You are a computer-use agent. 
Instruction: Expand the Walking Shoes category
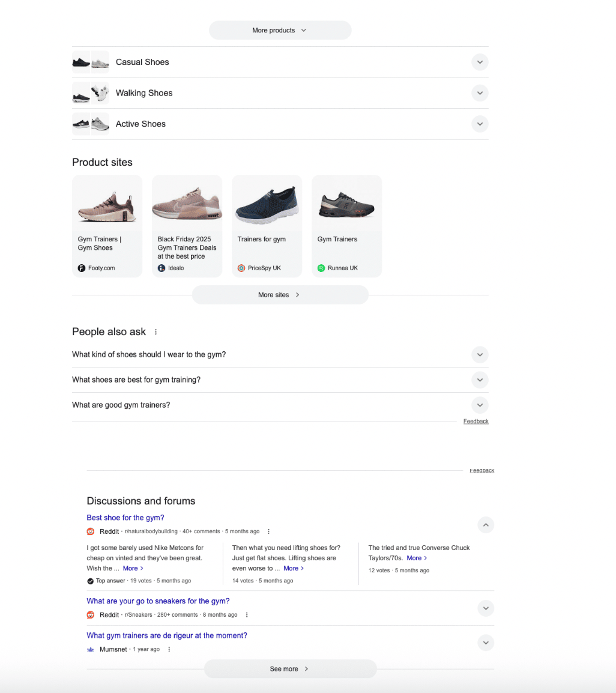[479, 93]
